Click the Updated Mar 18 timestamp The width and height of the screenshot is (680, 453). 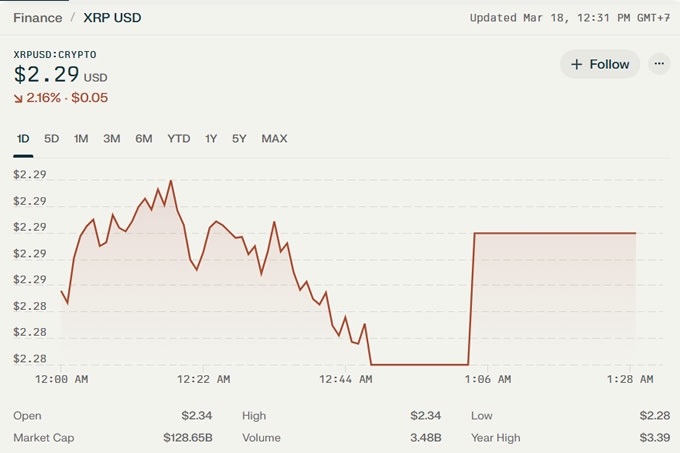click(569, 18)
